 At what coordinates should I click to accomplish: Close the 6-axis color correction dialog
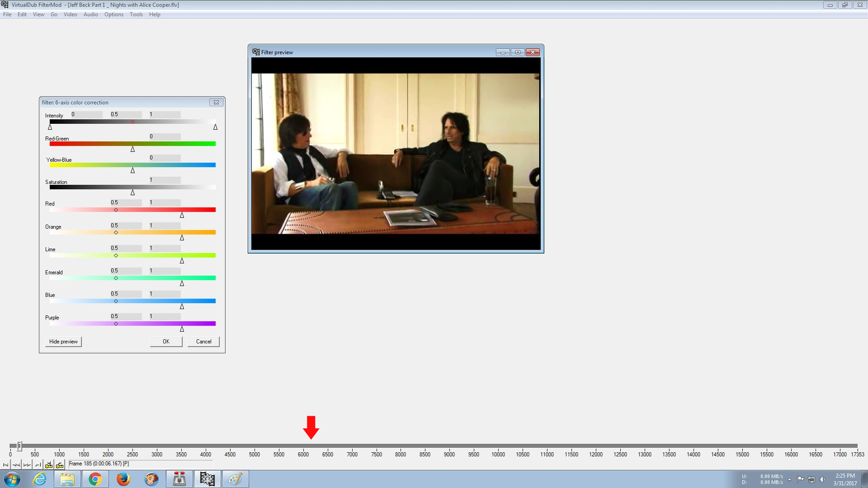click(216, 103)
